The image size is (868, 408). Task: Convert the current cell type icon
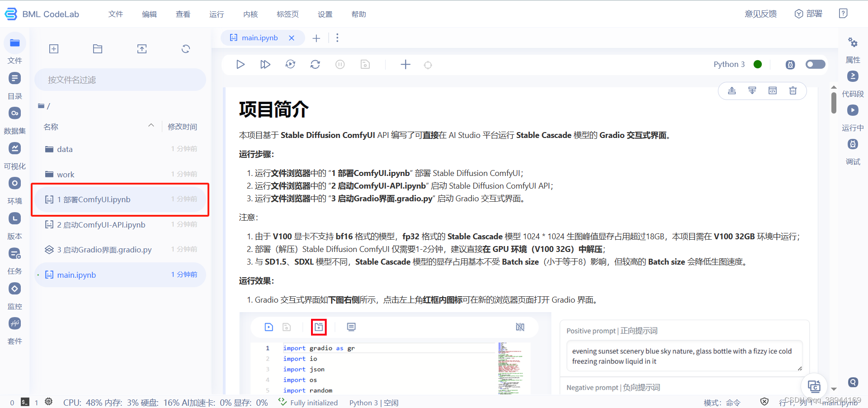pyautogui.click(x=773, y=90)
